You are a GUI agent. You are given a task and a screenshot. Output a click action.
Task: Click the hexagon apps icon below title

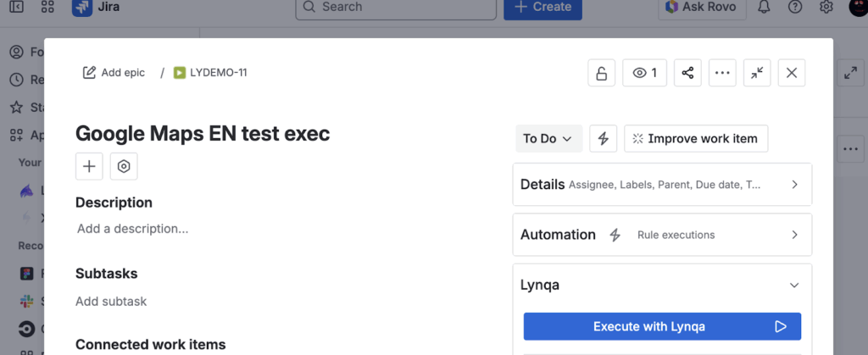pyautogui.click(x=124, y=166)
